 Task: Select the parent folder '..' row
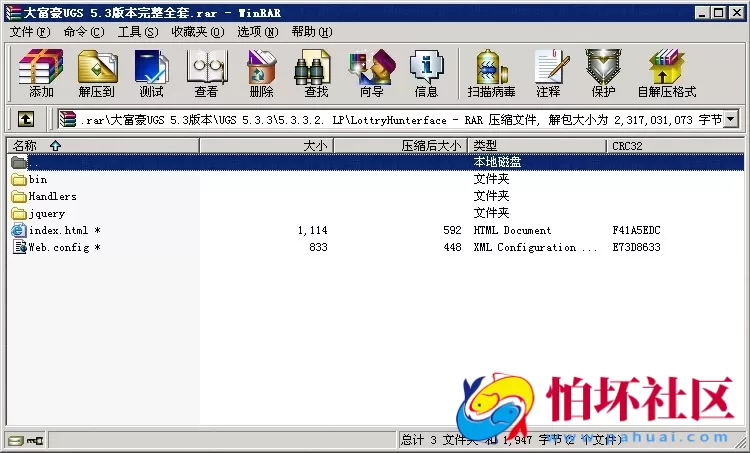(375, 162)
